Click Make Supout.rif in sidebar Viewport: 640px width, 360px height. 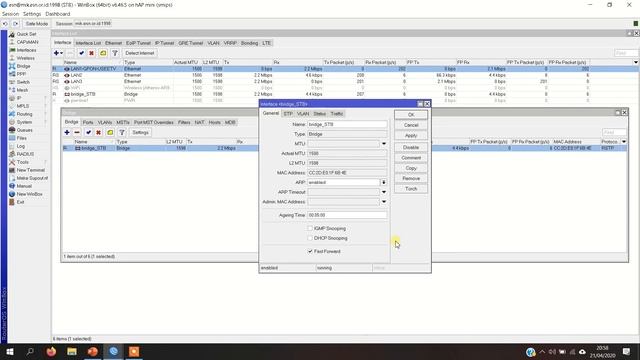pos(32,178)
